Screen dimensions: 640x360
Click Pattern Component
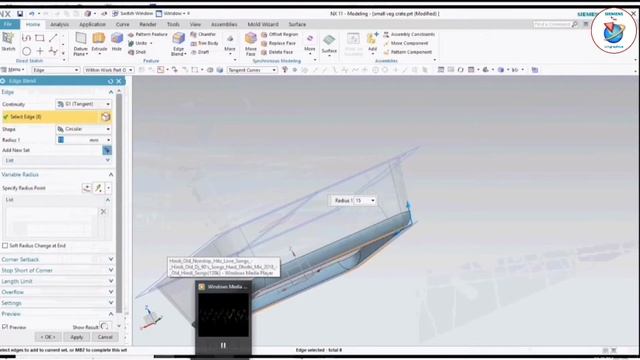pos(407,52)
